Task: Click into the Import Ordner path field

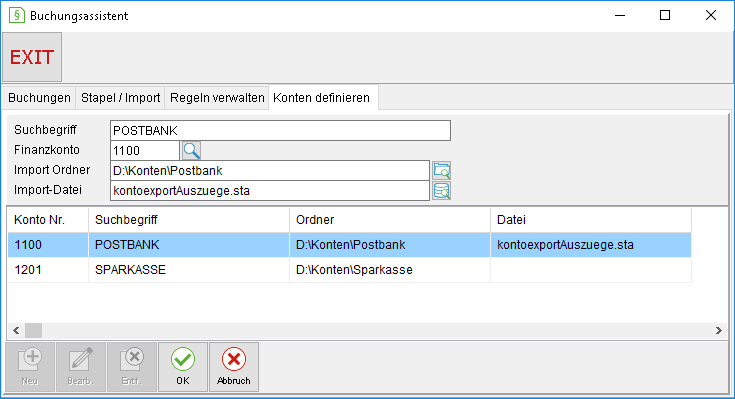Action: coord(270,171)
